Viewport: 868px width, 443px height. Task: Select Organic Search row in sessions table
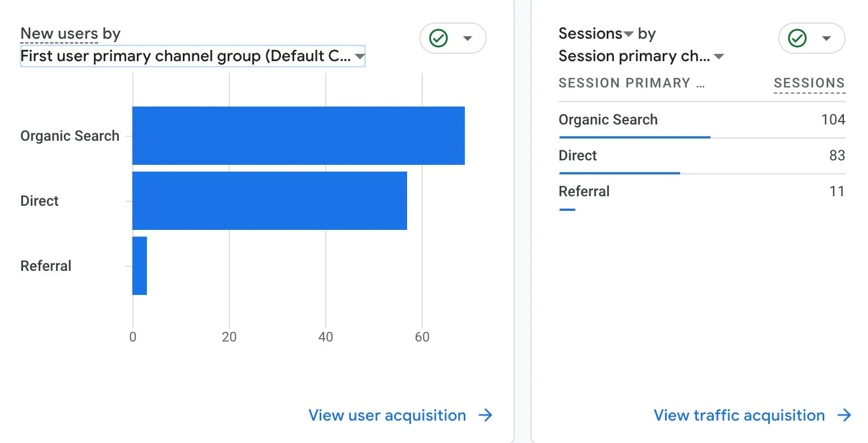(702, 120)
